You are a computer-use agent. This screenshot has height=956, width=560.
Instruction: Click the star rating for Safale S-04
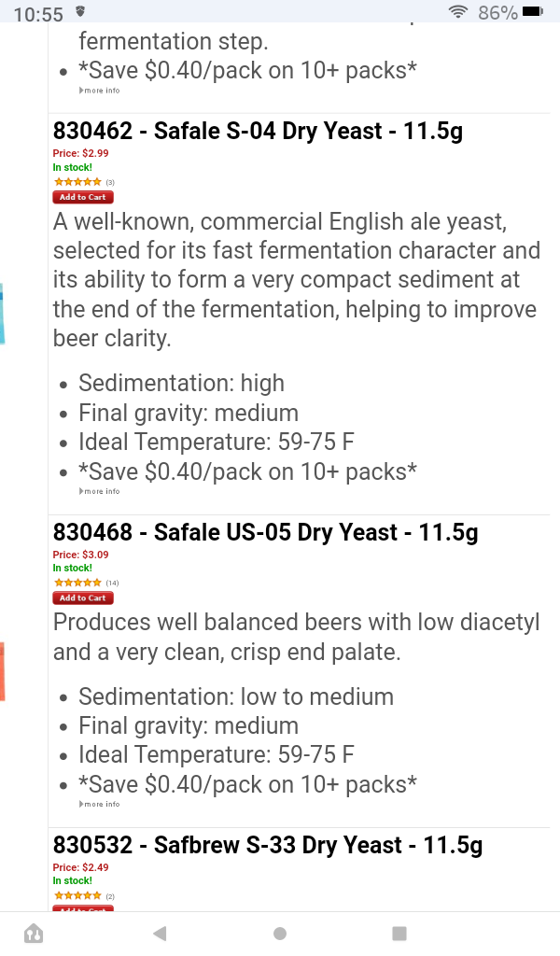pos(77,182)
